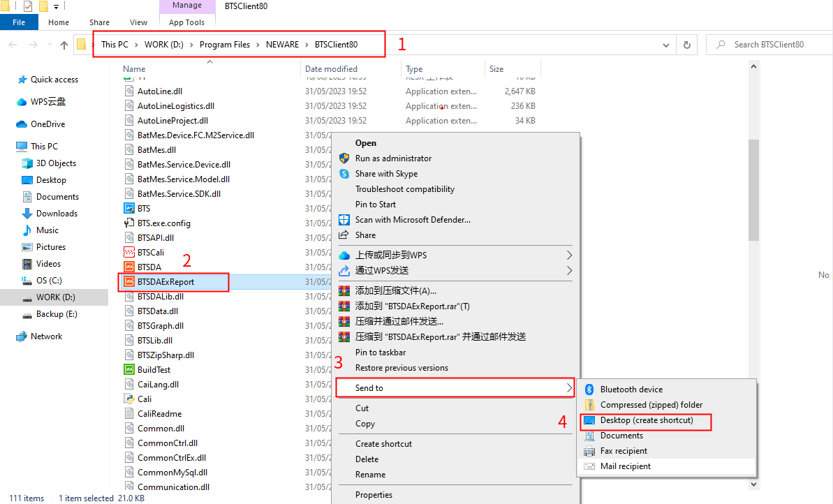This screenshot has width=833, height=504.
Task: Click the up-directory arrow in navigation bar
Action: pyautogui.click(x=64, y=45)
